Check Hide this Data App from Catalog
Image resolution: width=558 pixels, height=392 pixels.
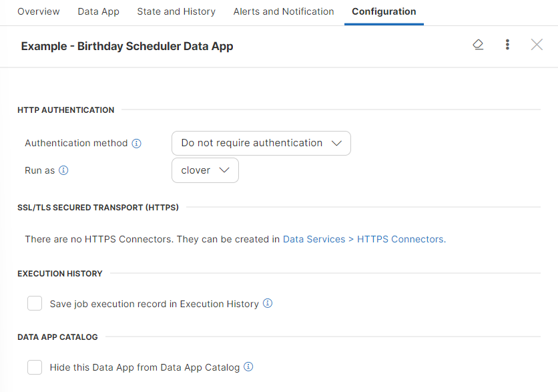[x=35, y=367]
